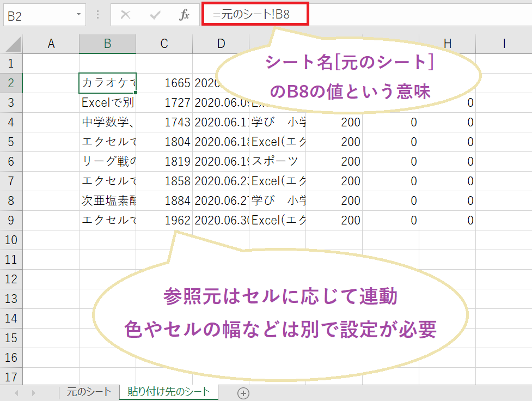
Task: Select all cells with the corner triangle
Action: (12, 44)
